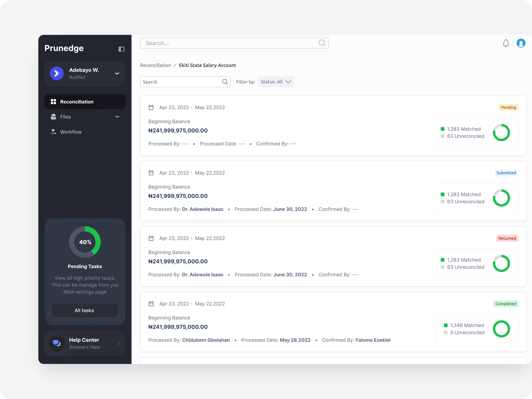Click Processed Date: May 28,2022 text
The image size is (532, 399).
click(276, 340)
